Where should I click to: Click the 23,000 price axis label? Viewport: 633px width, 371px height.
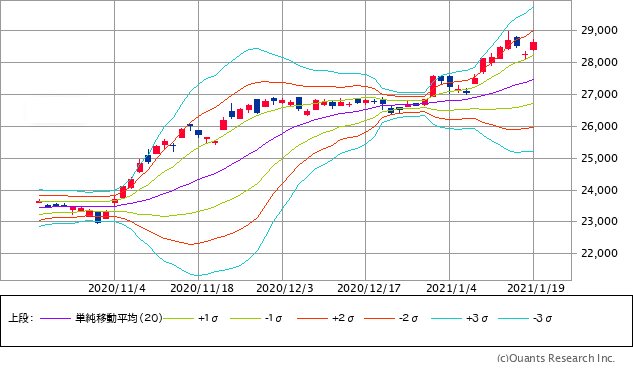click(599, 222)
